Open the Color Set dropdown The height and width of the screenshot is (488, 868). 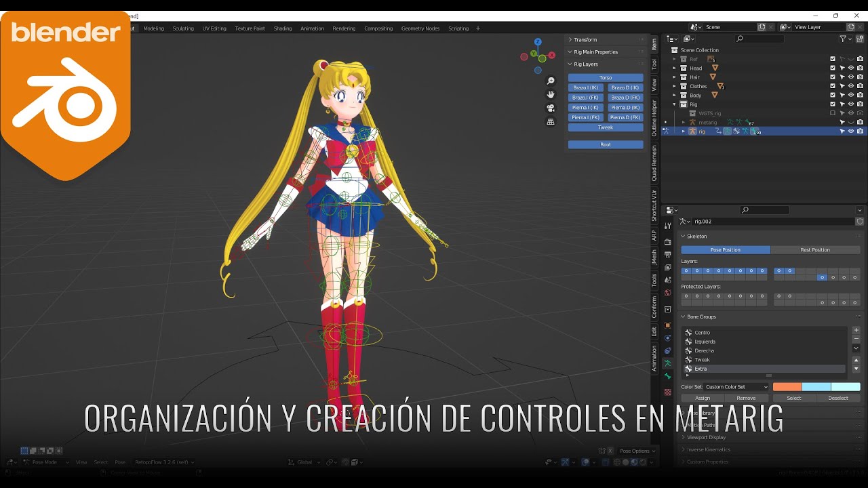coord(736,387)
